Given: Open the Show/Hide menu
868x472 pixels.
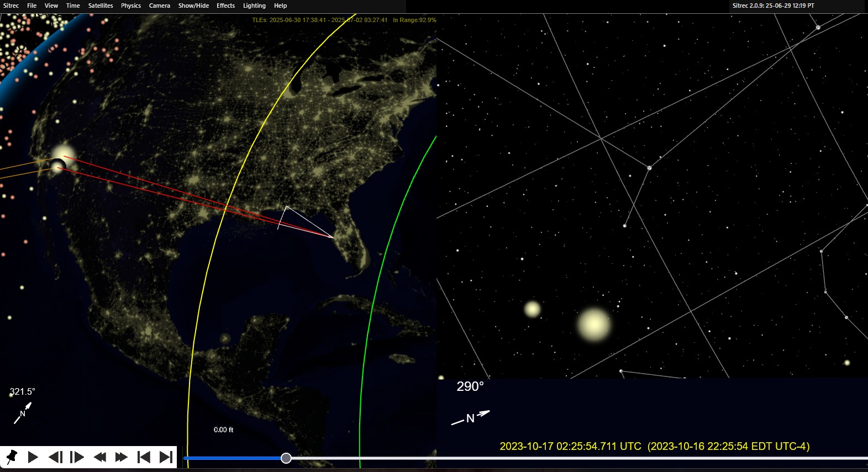Looking at the screenshot, I should pyautogui.click(x=193, y=6).
